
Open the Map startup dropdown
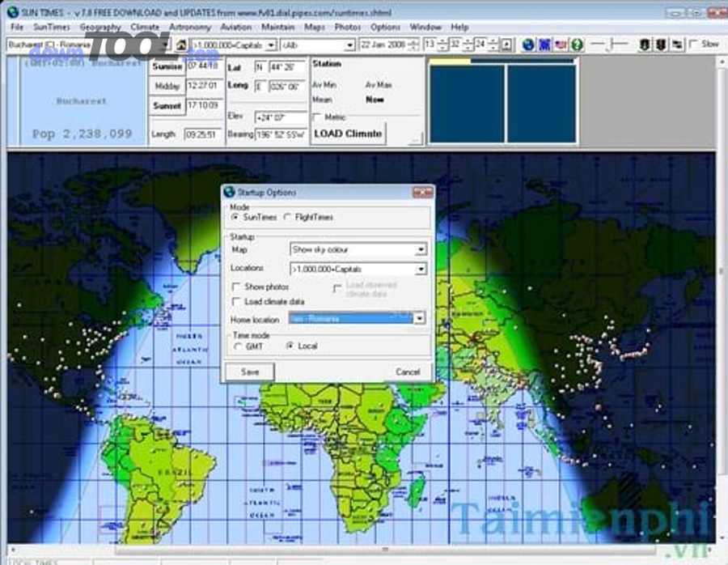pos(420,250)
